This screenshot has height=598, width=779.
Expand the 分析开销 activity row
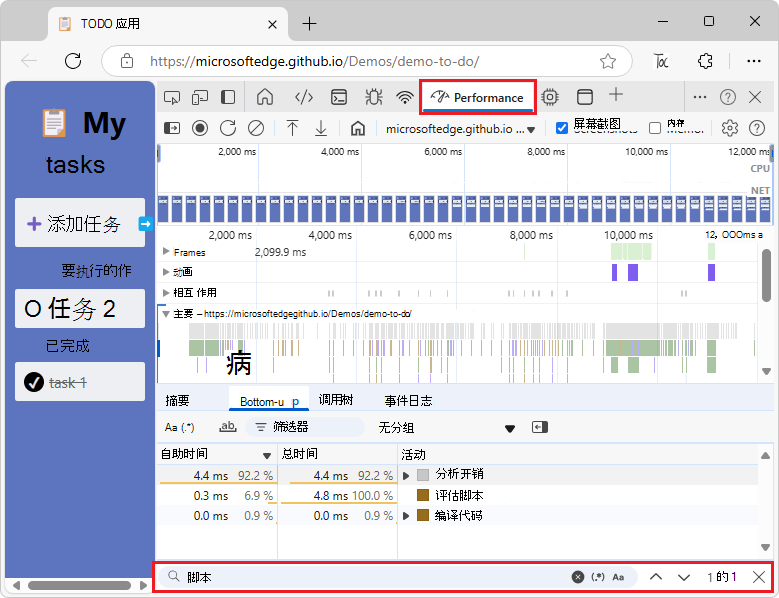pyautogui.click(x=406, y=475)
